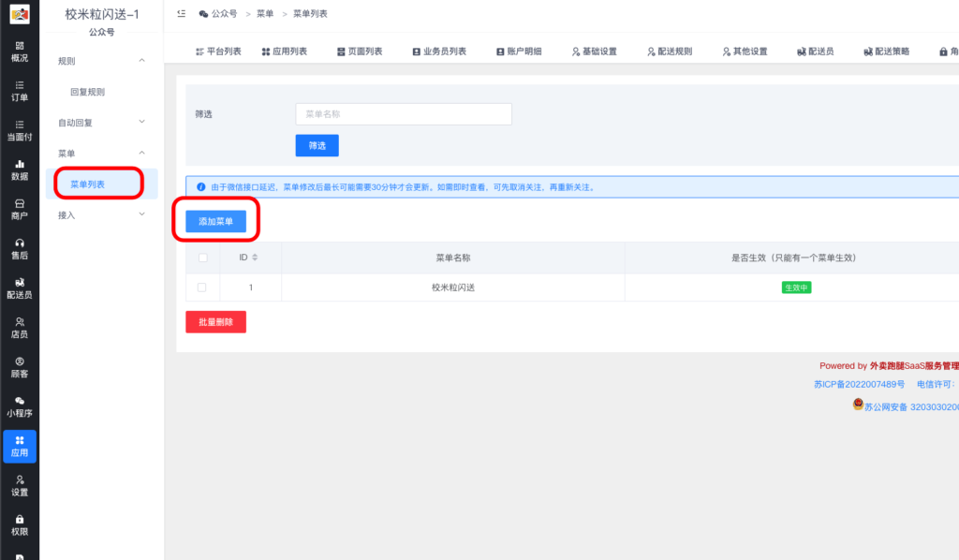Viewport: 959px width, 560px height.
Task: Click the 菜单名称 filter input field
Action: [403, 113]
